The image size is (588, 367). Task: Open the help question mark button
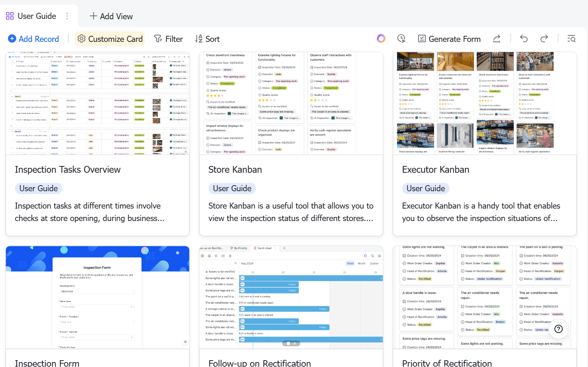pyautogui.click(x=559, y=329)
